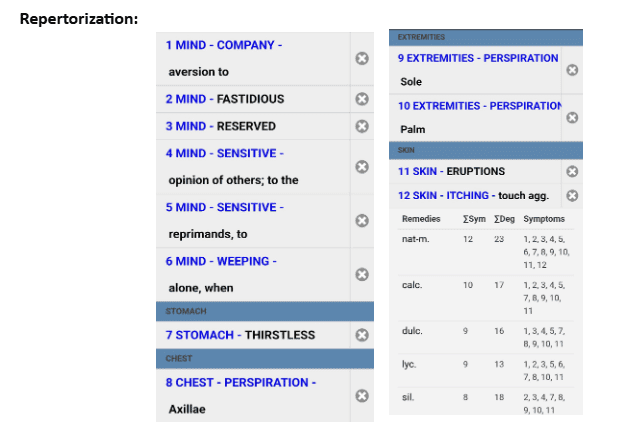Remove the MIND - COMPANY aversion rubric
This screenshot has width=640, height=432.
pos(362,59)
